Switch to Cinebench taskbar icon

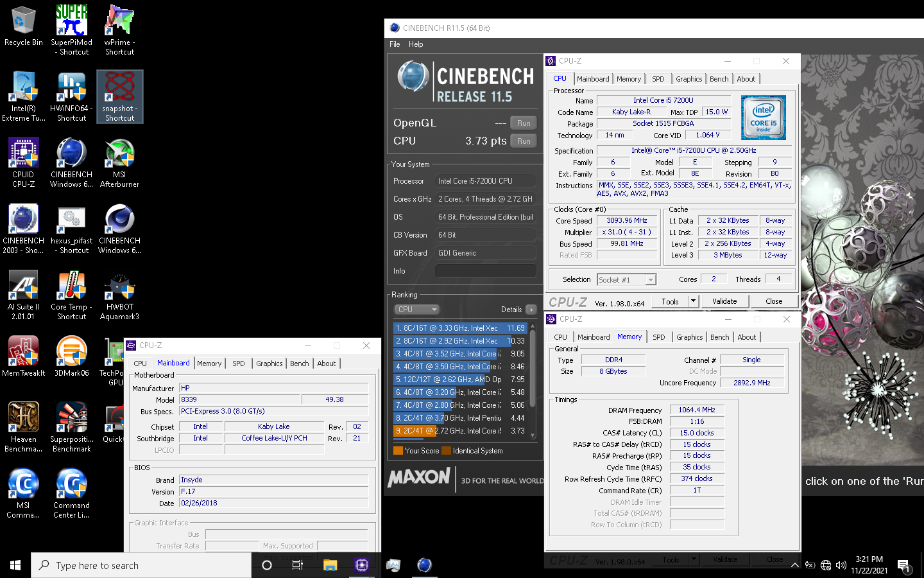click(x=424, y=565)
